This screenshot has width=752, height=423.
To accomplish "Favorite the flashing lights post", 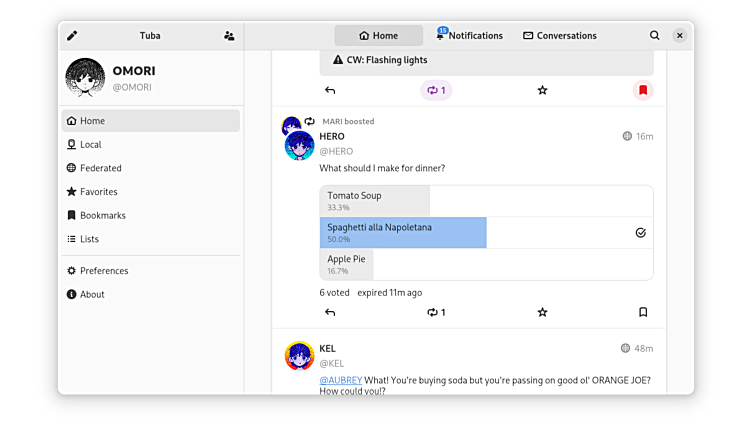I will [x=542, y=90].
